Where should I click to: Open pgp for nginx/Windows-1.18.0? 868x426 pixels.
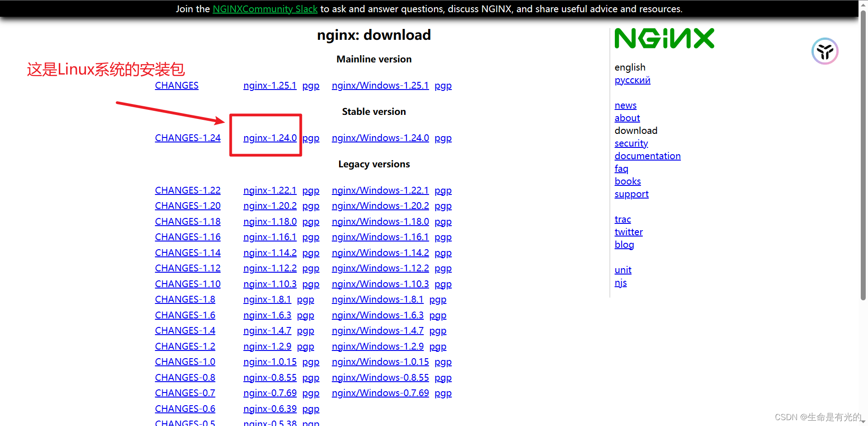pos(443,222)
